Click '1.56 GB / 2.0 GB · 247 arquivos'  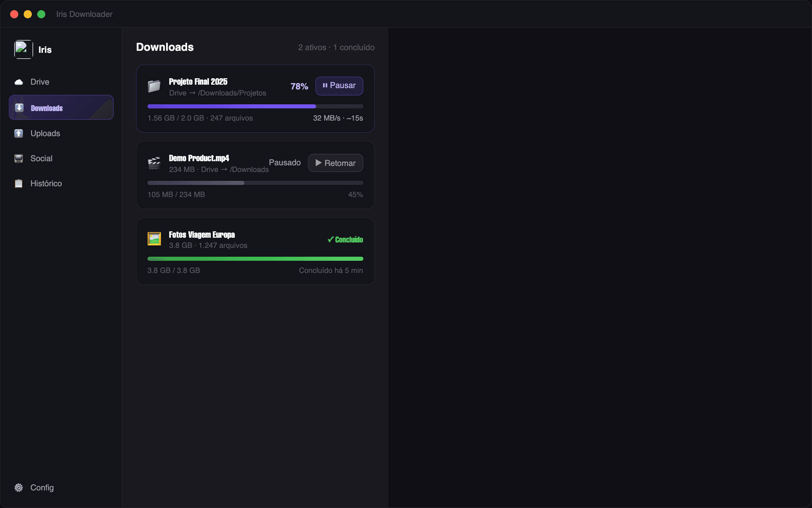(x=200, y=118)
